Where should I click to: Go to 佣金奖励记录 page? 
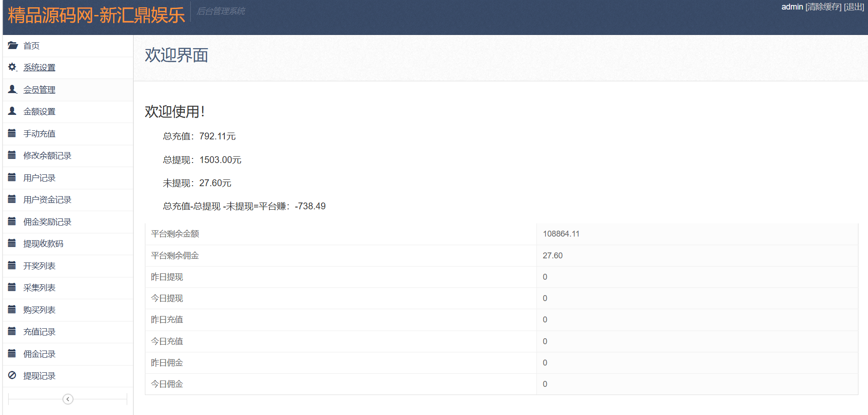coord(47,222)
